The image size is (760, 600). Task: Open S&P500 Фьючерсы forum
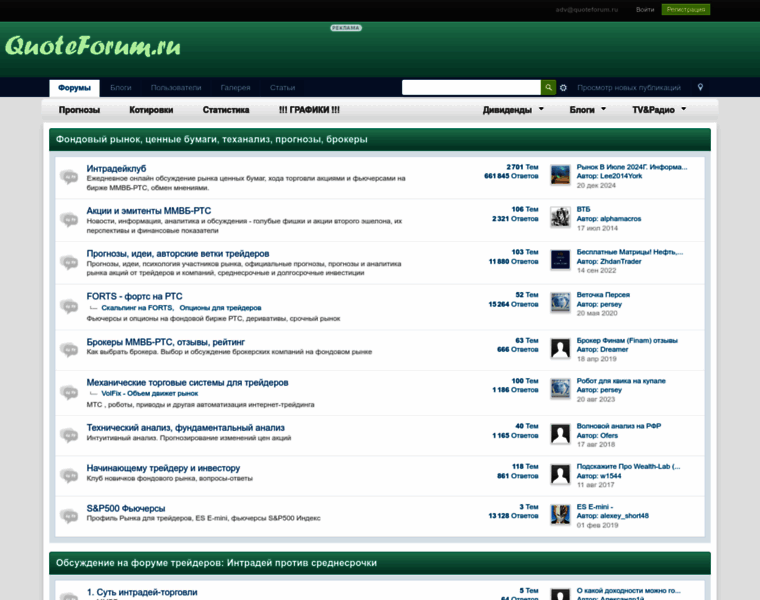[126, 508]
